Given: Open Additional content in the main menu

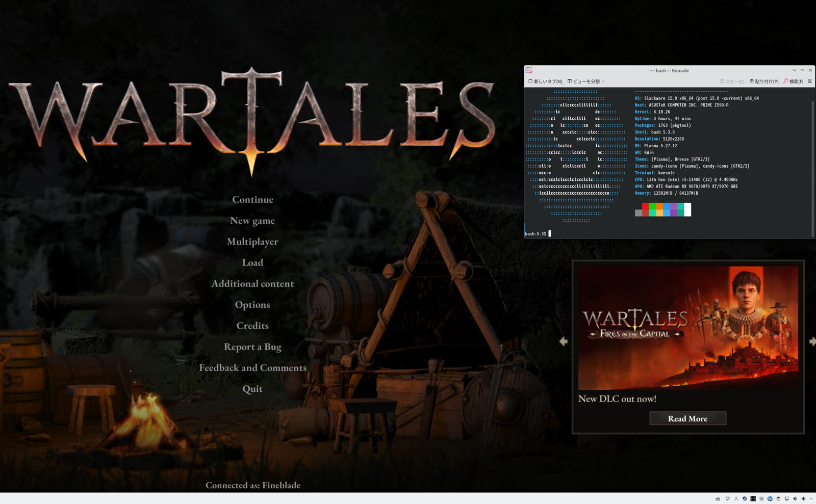Looking at the screenshot, I should coord(252,283).
